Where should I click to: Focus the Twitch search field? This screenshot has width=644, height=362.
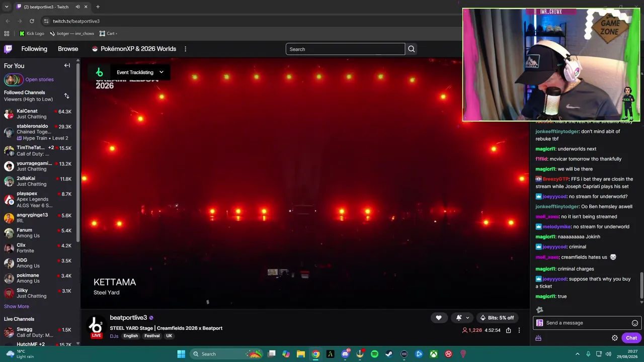tap(345, 49)
